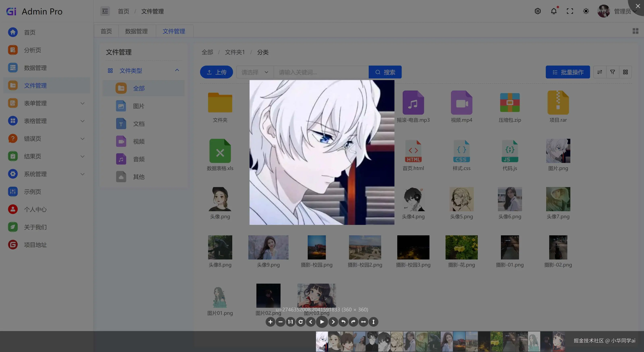Start the image slideshow playback
Screen dimensions: 644x352
click(x=322, y=322)
